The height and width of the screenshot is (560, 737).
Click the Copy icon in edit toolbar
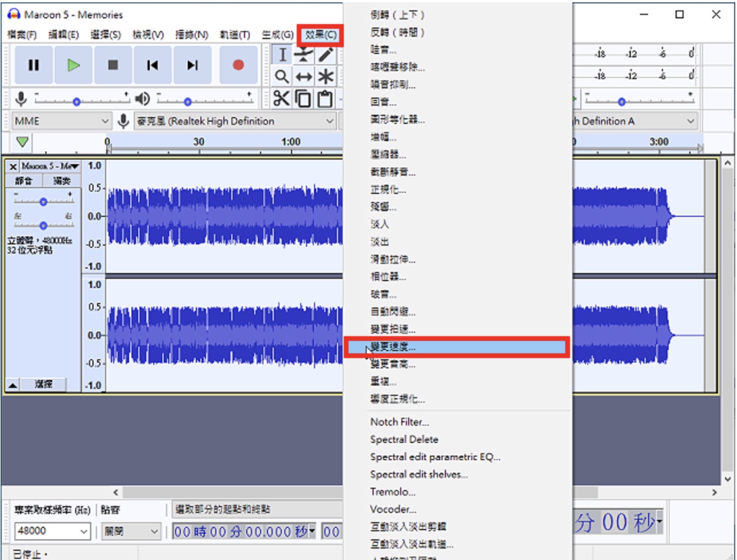[303, 99]
